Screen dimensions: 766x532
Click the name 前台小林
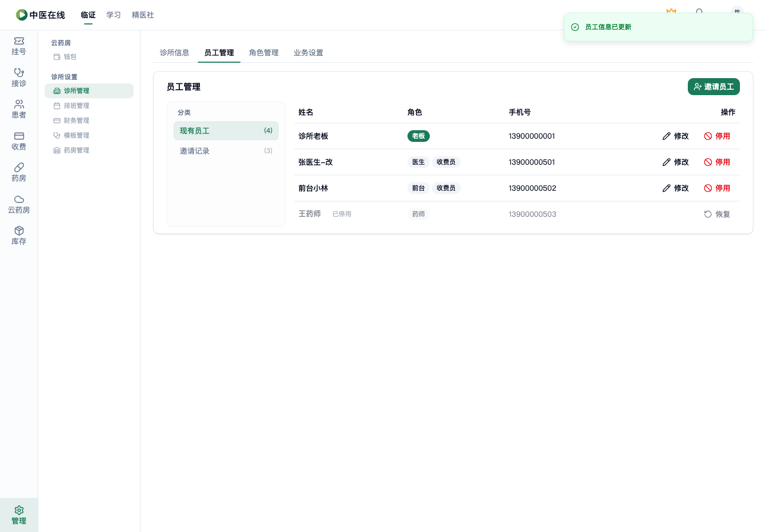point(313,188)
